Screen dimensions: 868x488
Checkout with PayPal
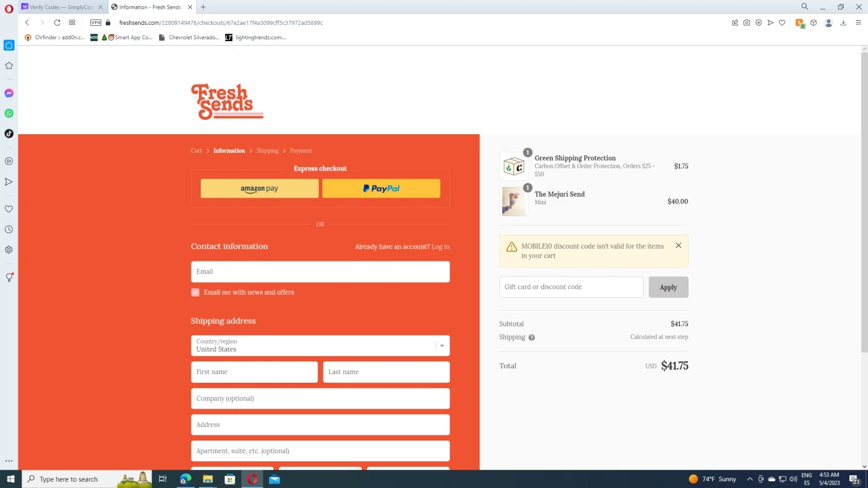point(381,188)
